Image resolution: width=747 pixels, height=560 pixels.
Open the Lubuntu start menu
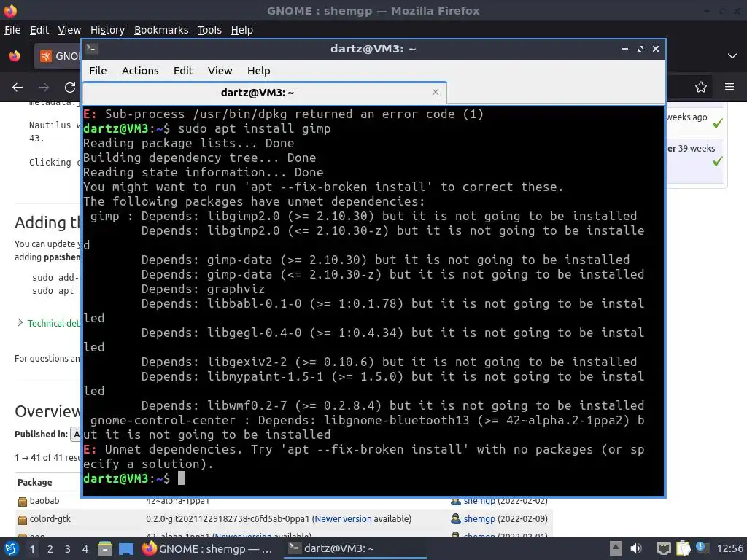[x=12, y=549]
